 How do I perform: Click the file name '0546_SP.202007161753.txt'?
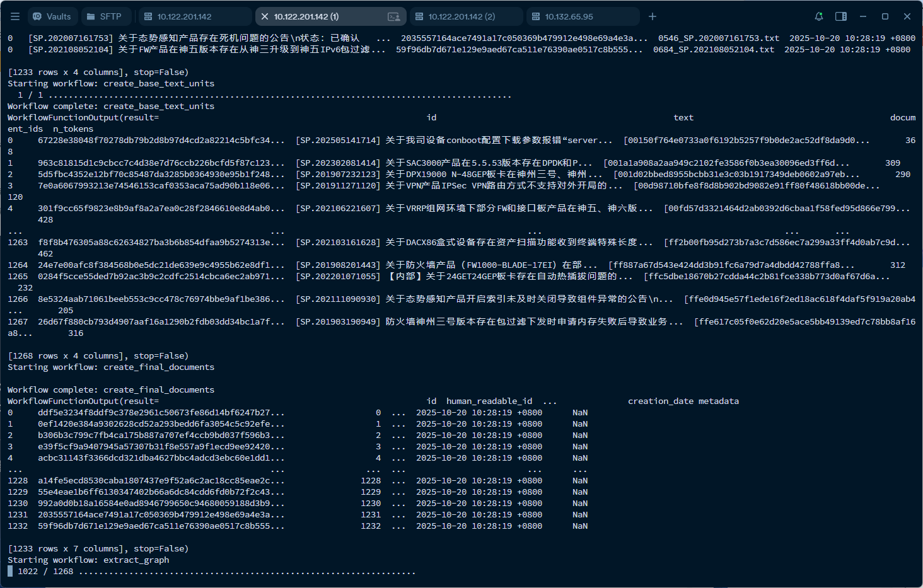click(719, 38)
